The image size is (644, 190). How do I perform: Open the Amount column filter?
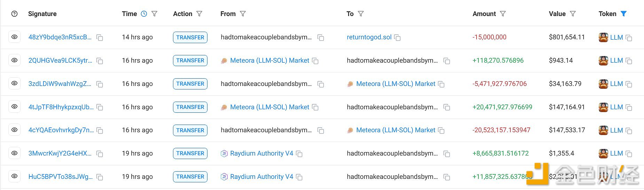[503, 14]
